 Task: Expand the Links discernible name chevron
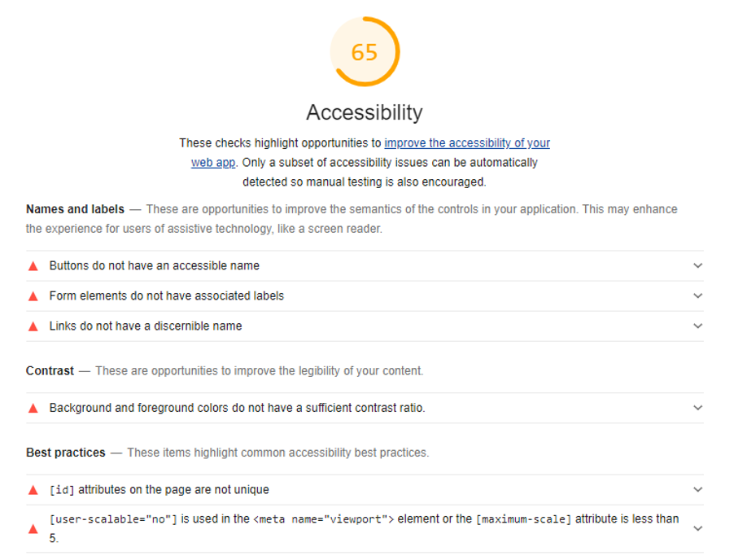(x=697, y=326)
